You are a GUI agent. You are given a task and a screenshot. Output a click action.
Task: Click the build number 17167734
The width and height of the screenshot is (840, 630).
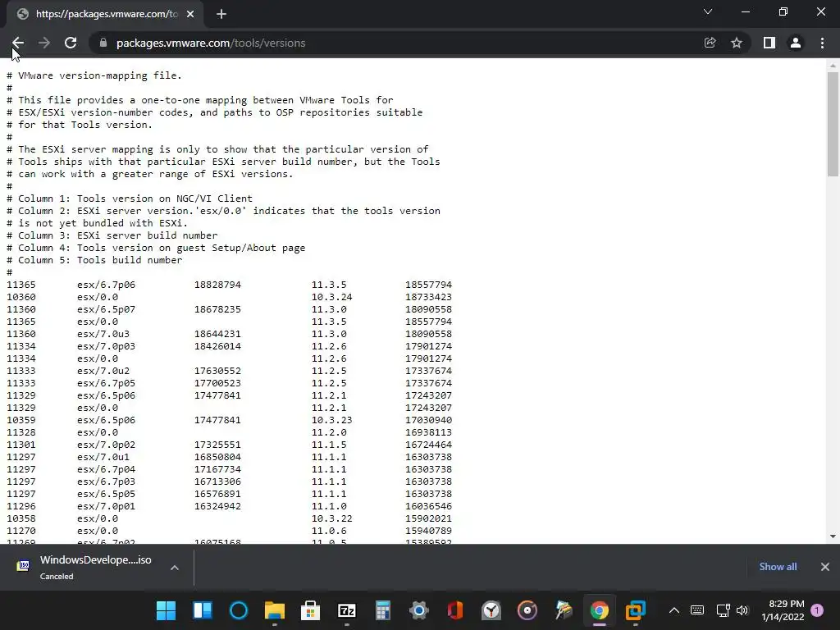(x=217, y=470)
